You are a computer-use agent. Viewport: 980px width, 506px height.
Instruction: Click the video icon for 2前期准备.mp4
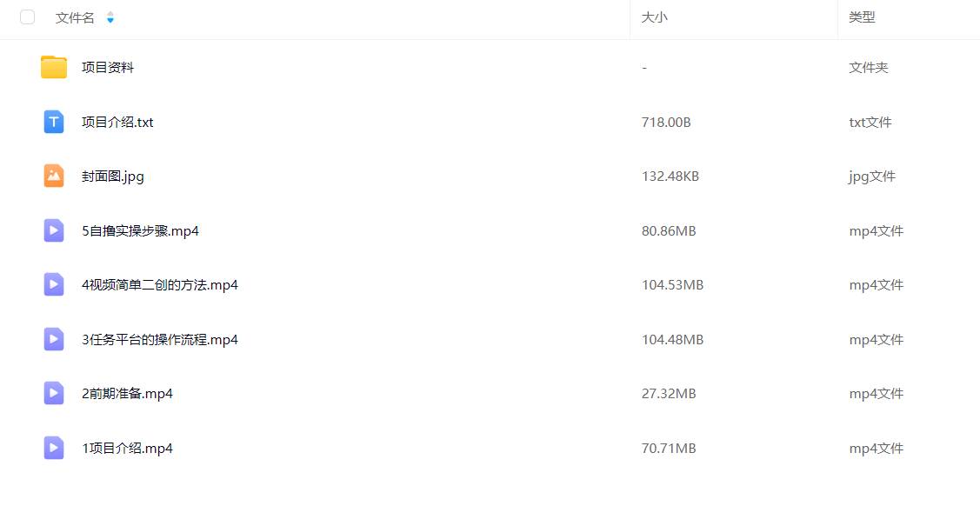pos(54,394)
